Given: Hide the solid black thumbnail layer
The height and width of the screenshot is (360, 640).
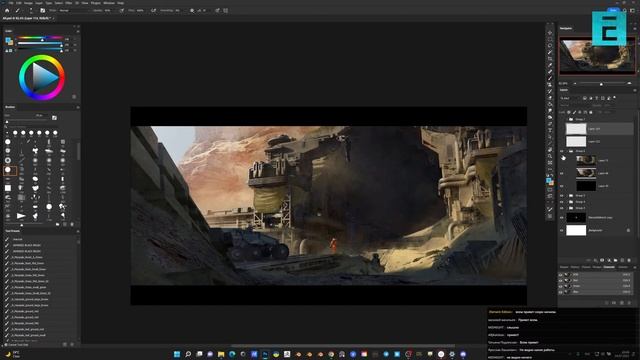Looking at the screenshot, I should 562,186.
